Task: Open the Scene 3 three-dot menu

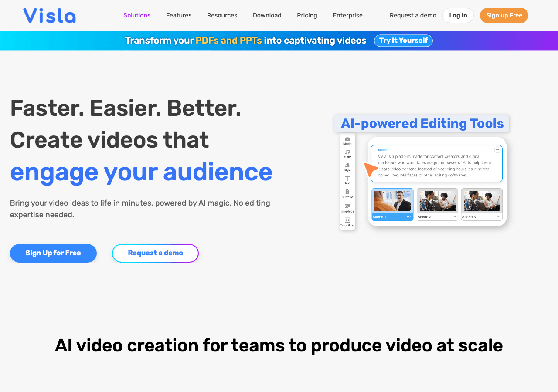Action: point(499,217)
